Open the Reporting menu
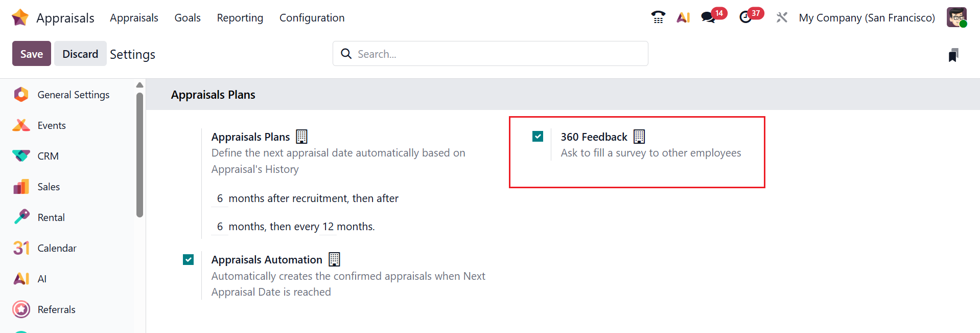The width and height of the screenshot is (980, 333). tap(240, 18)
